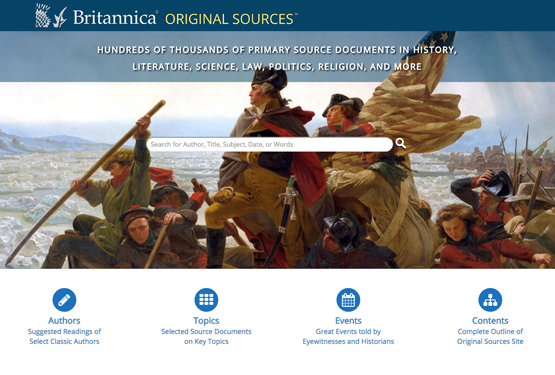Viewport: 555px width, 375px height.
Task: Open the Contents sitemap icon
Action: (490, 300)
